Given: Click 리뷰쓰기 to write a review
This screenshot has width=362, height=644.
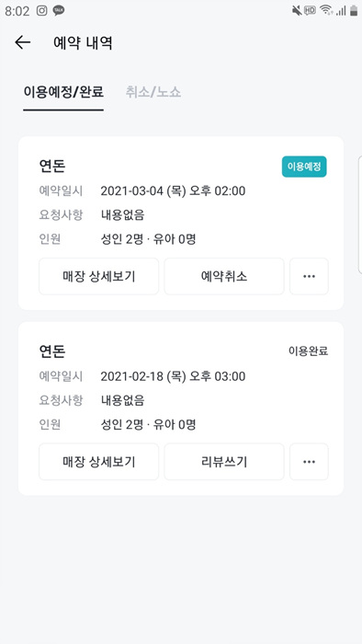Looking at the screenshot, I should tap(224, 462).
